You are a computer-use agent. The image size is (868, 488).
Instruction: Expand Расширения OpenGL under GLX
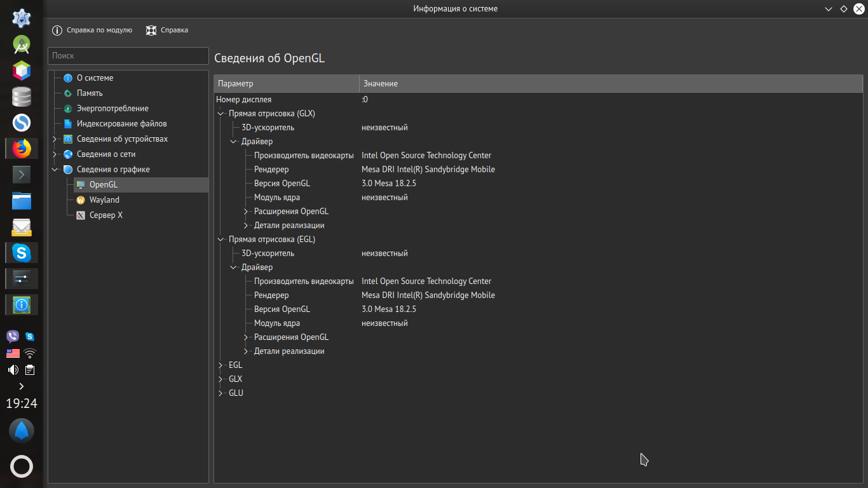(x=246, y=212)
